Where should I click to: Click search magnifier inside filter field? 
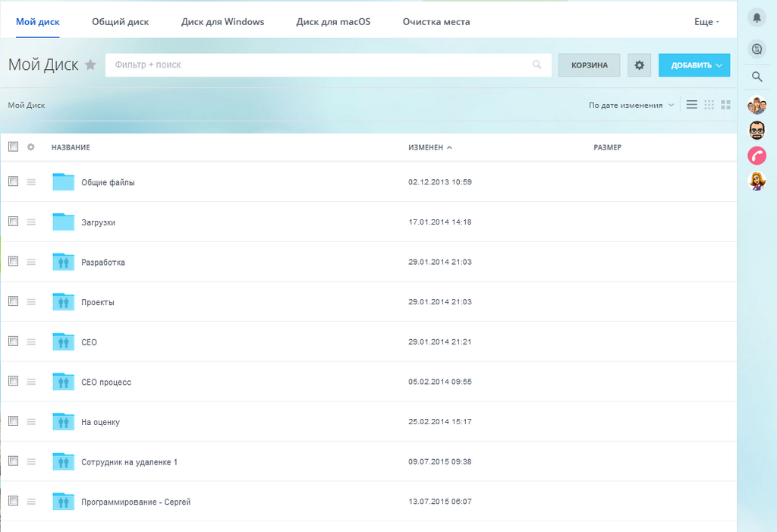tap(536, 65)
